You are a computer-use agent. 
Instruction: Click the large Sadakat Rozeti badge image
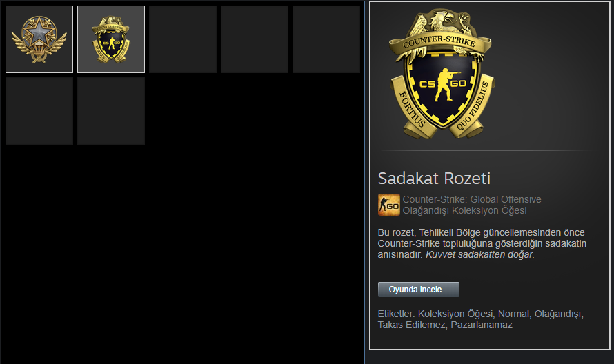pyautogui.click(x=442, y=74)
